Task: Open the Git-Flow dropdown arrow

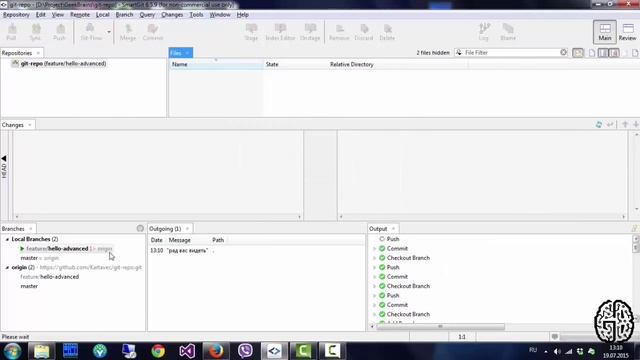Action: coord(109,32)
